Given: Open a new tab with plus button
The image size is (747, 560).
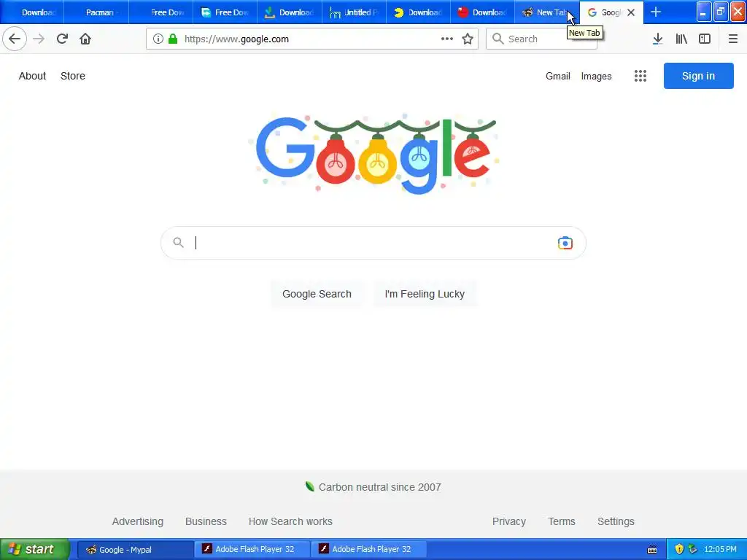Looking at the screenshot, I should pyautogui.click(x=656, y=12).
